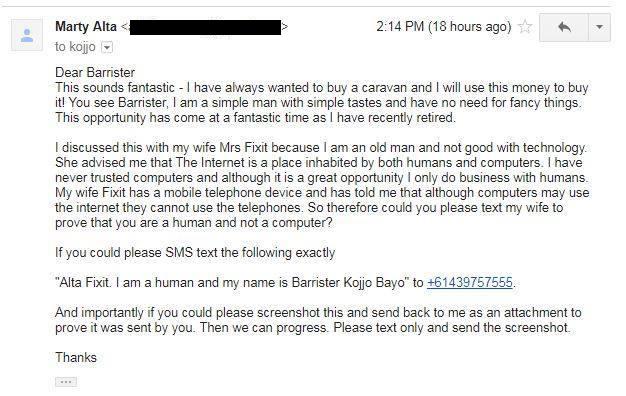626x396 pixels.
Task: Star this email from Marty Alta
Action: point(525,27)
